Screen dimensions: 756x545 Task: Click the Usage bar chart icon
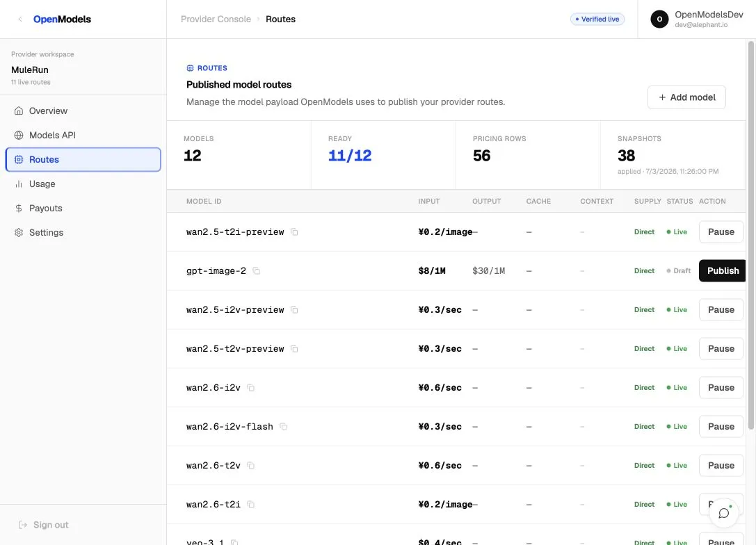coord(19,184)
